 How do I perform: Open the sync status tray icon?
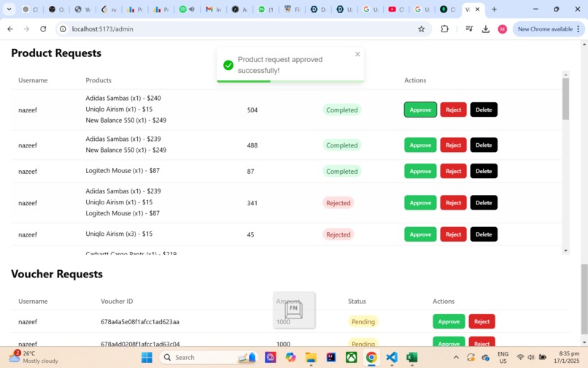click(471, 357)
